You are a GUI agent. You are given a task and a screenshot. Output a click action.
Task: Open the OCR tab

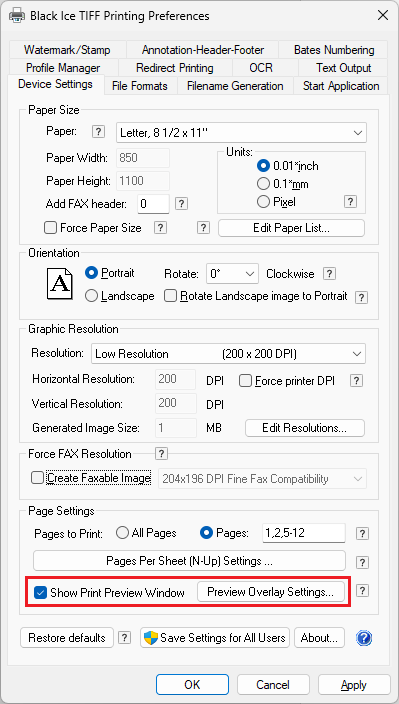(261, 68)
